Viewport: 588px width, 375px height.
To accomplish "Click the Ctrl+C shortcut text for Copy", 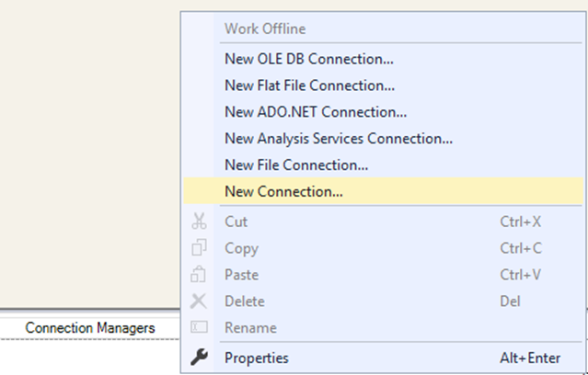I will click(x=521, y=248).
